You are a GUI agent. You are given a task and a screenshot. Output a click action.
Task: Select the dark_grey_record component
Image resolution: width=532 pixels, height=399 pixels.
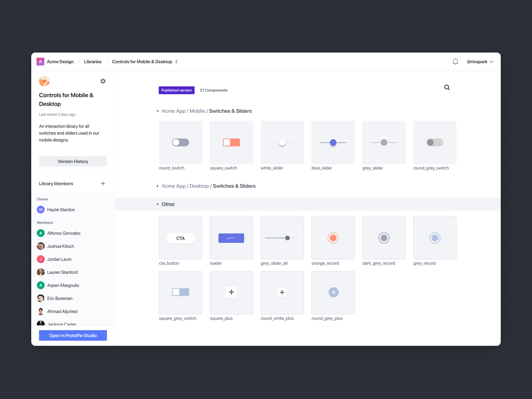coord(384,238)
